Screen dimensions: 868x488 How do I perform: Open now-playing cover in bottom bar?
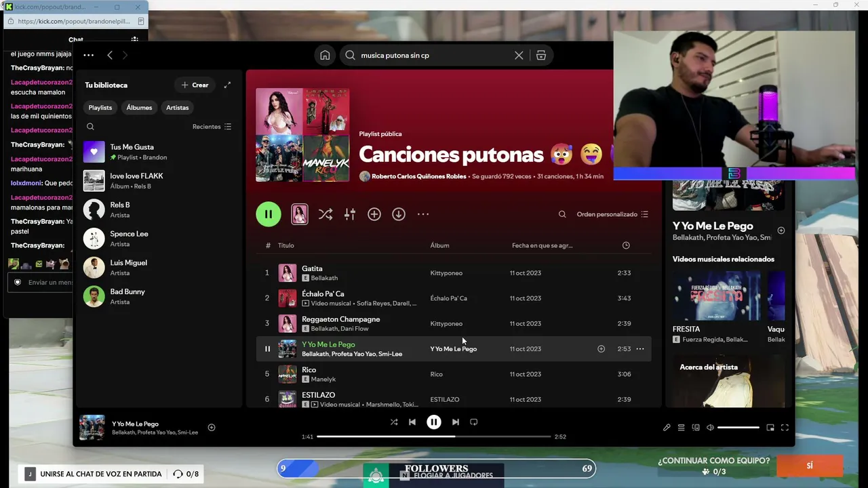(92, 428)
